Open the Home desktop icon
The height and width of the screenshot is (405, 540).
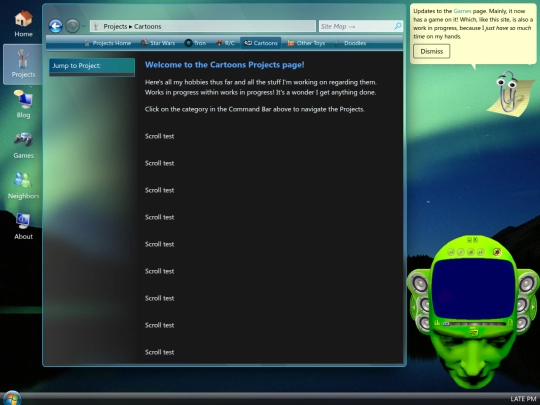coord(23,23)
